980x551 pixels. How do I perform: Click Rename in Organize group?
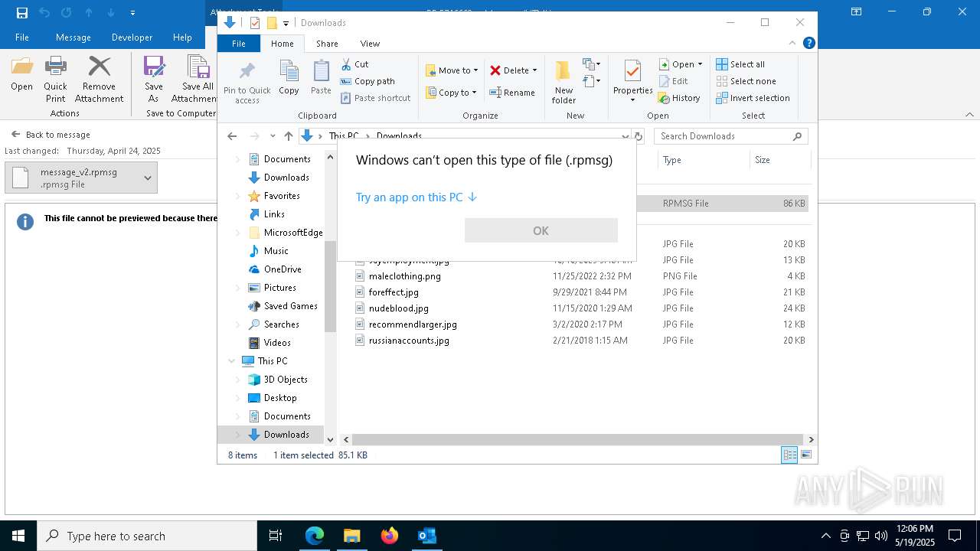512,93
